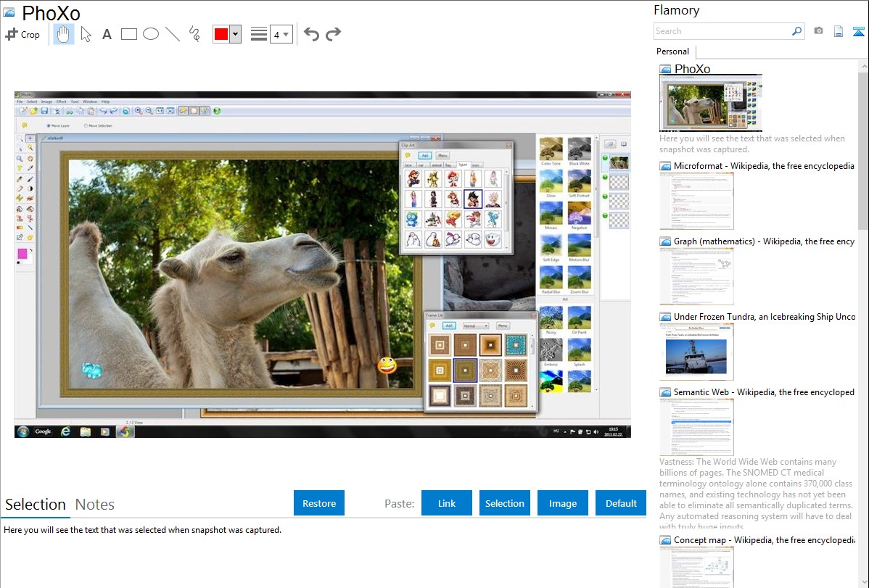Activate the hand pan tool
The image size is (869, 588).
click(63, 34)
